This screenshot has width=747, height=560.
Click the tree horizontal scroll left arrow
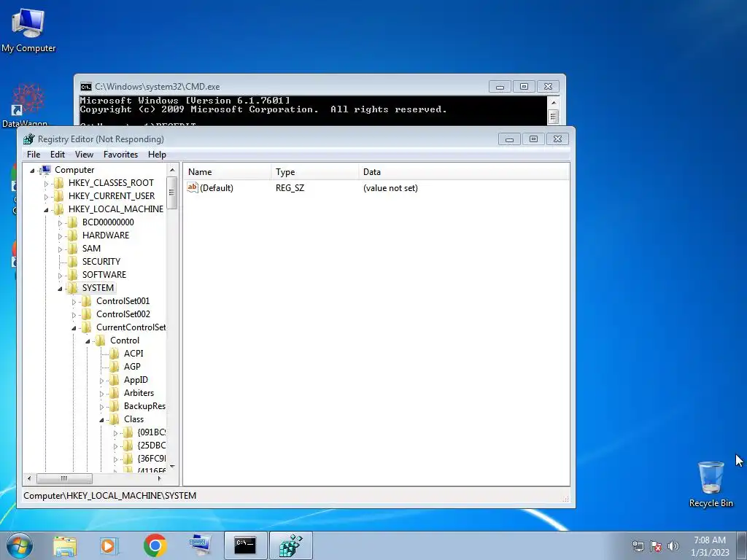29,478
